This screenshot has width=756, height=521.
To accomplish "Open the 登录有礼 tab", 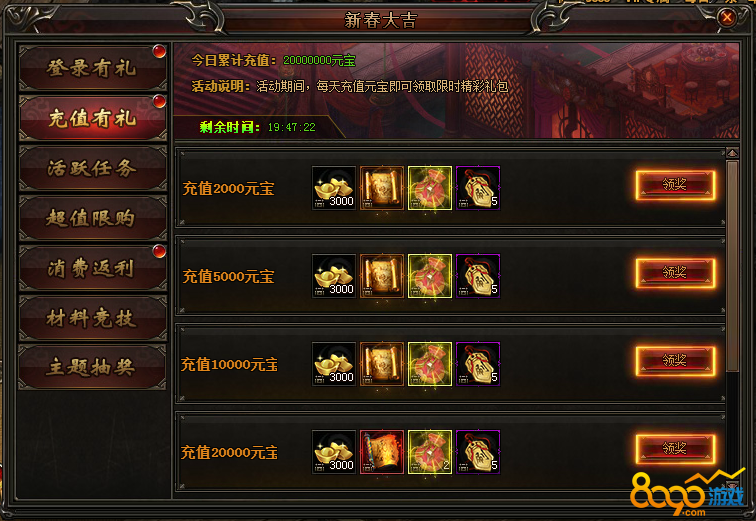I will (93, 68).
